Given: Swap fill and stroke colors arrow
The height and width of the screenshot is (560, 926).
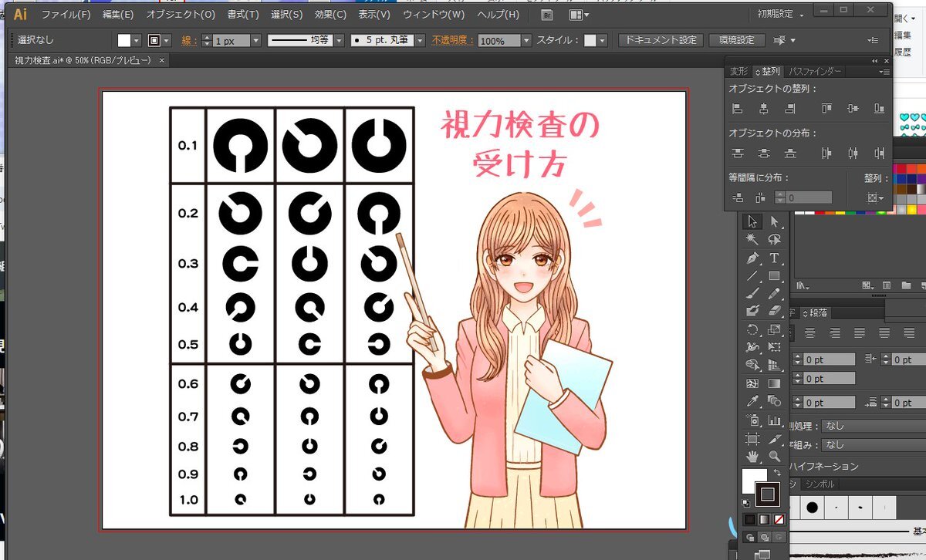Looking at the screenshot, I should click(x=777, y=471).
